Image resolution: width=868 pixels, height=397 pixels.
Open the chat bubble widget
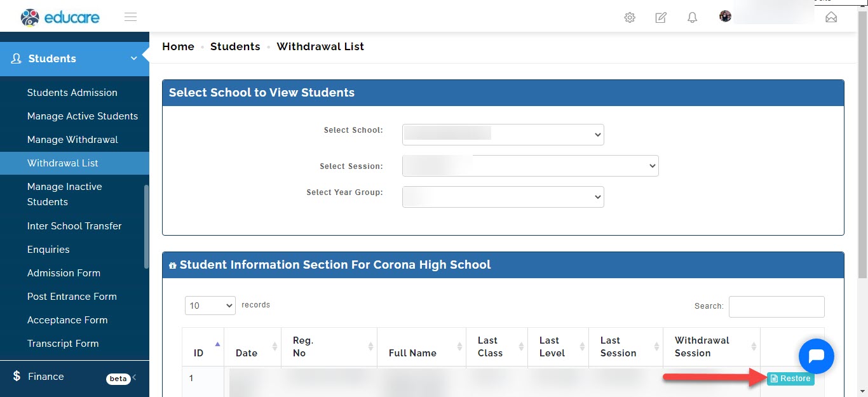point(817,356)
